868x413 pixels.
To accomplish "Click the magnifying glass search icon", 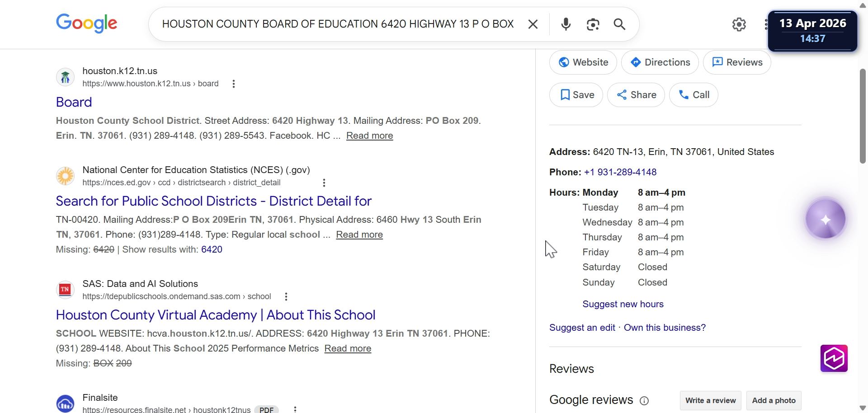I will pyautogui.click(x=620, y=24).
